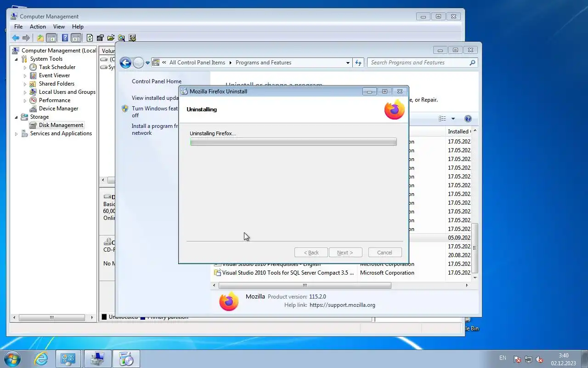The height and width of the screenshot is (368, 588).
Task: Click the EN language indicator on taskbar
Action: (x=503, y=358)
